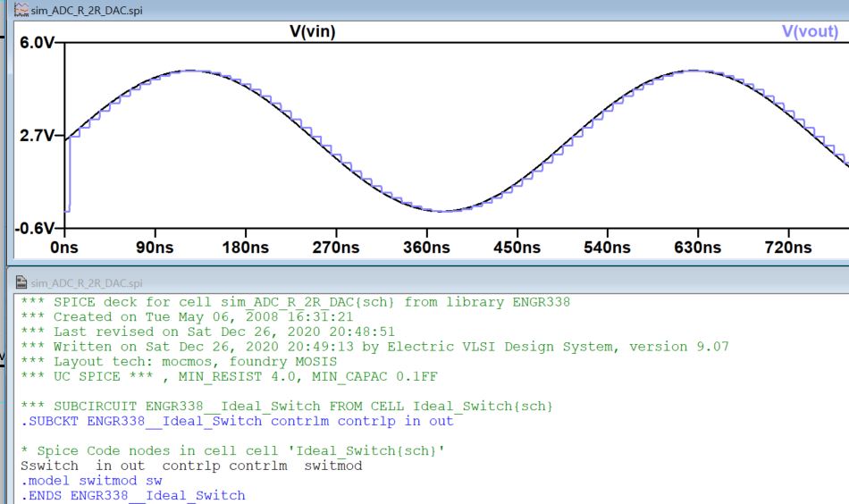Click the 360ns time axis label

point(425,248)
